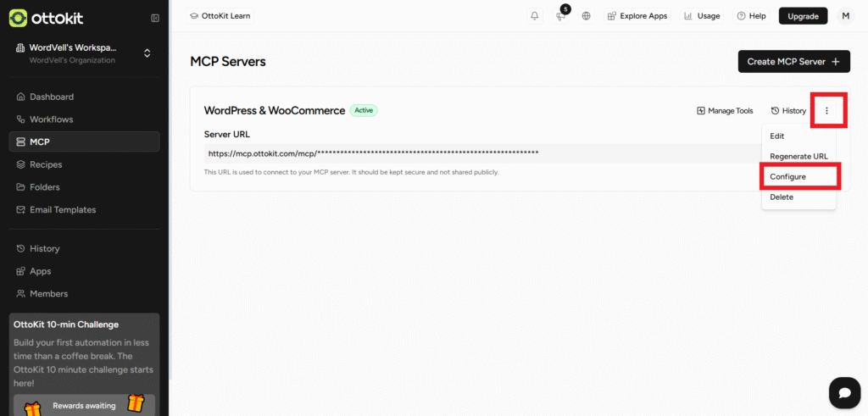868x416 pixels.
Task: Click WordPress & WooCommerce server title
Action: pyautogui.click(x=275, y=111)
